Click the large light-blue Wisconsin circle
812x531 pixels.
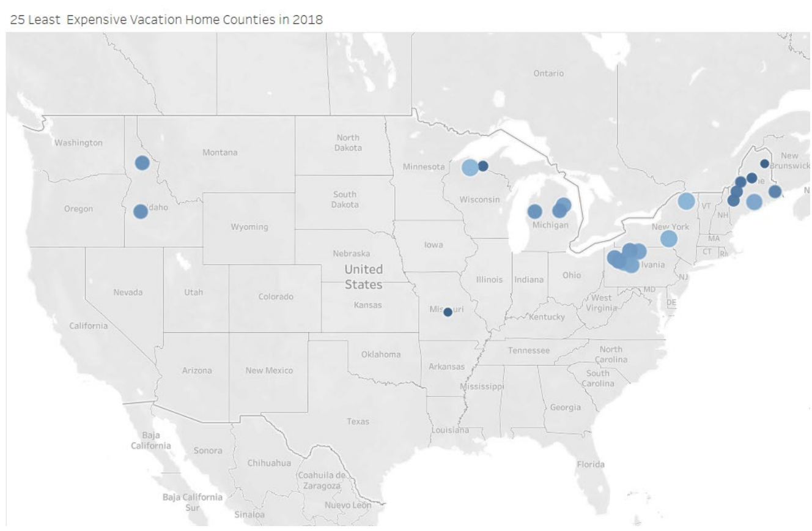[470, 167]
